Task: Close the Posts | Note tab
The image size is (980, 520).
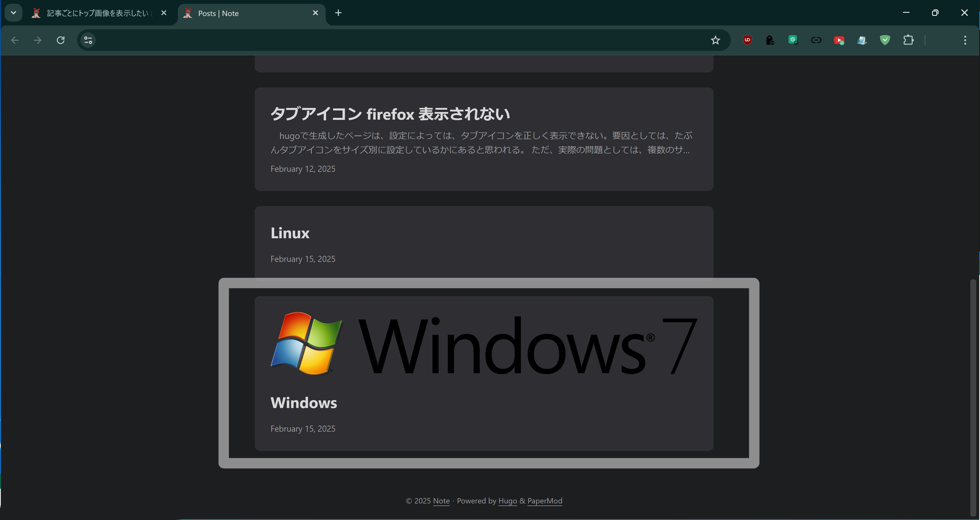Action: click(x=315, y=13)
